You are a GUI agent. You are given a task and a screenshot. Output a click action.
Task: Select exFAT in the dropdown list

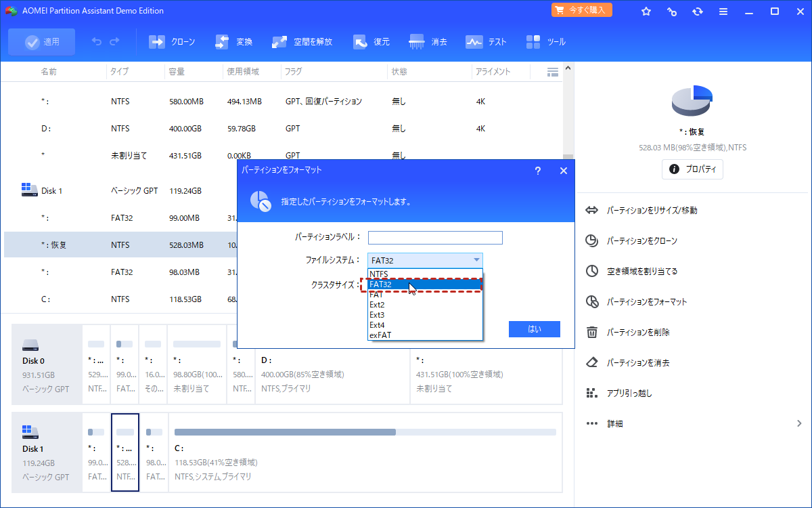coord(380,335)
